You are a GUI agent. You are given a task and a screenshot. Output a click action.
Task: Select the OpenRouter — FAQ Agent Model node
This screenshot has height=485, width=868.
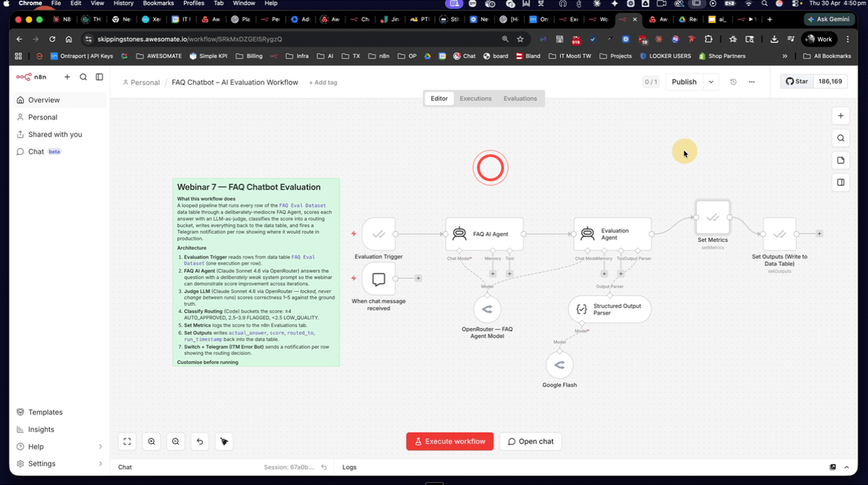[x=487, y=309]
